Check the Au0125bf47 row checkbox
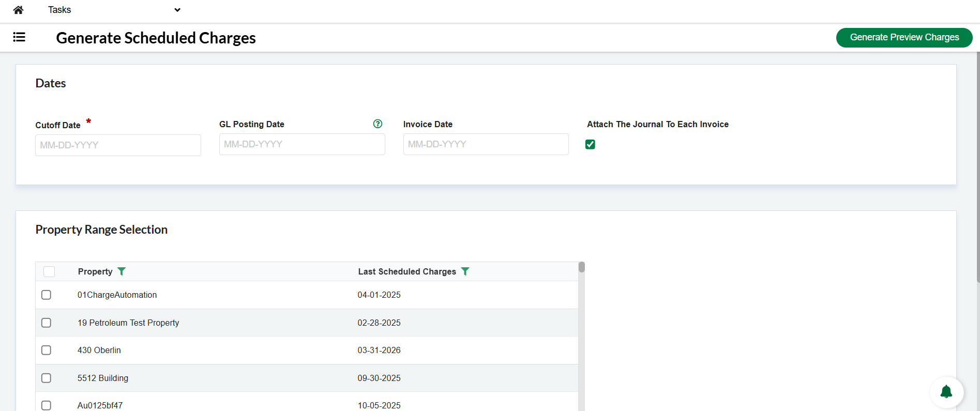This screenshot has width=980, height=411. [46, 405]
